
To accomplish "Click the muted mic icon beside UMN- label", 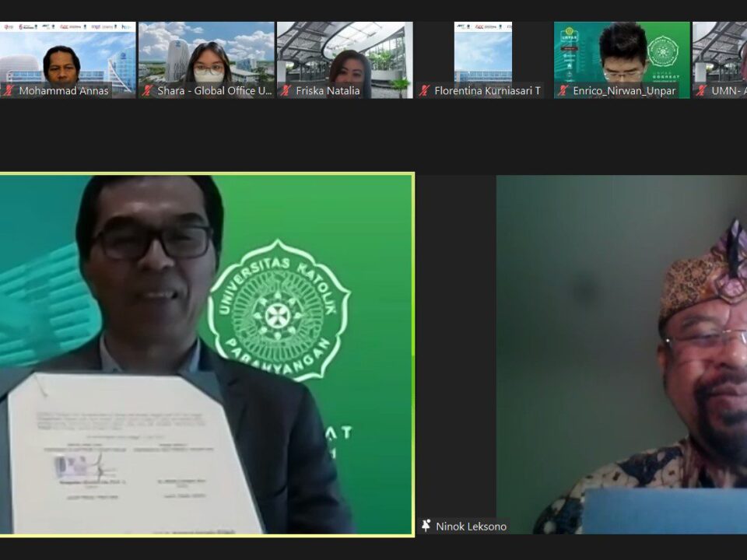I will coord(701,91).
